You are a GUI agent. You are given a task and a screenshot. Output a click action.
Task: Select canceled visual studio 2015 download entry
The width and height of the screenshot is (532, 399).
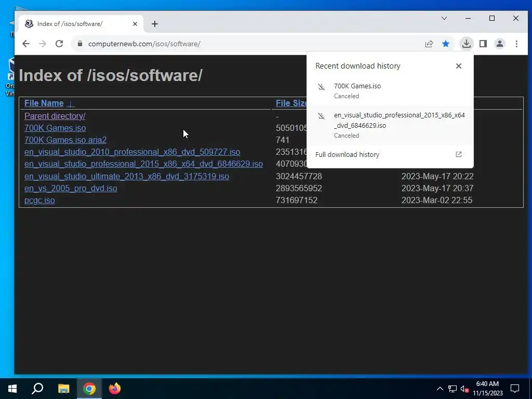pos(390,125)
